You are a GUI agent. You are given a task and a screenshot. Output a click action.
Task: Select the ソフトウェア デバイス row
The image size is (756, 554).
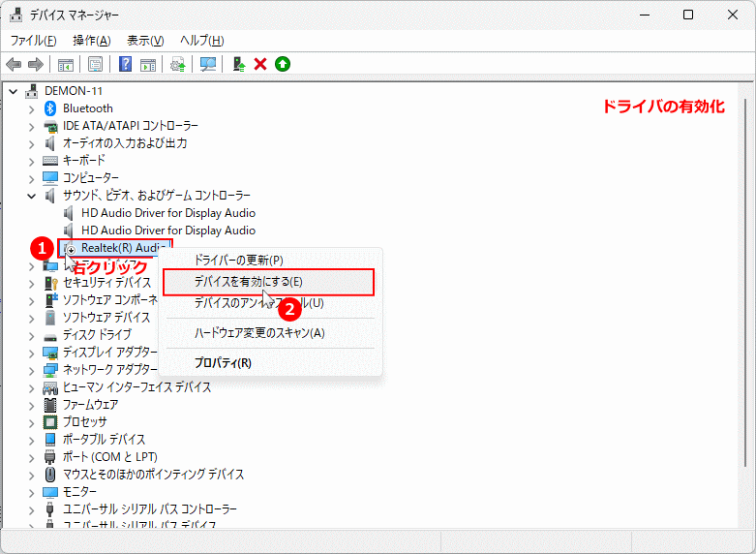[106, 318]
